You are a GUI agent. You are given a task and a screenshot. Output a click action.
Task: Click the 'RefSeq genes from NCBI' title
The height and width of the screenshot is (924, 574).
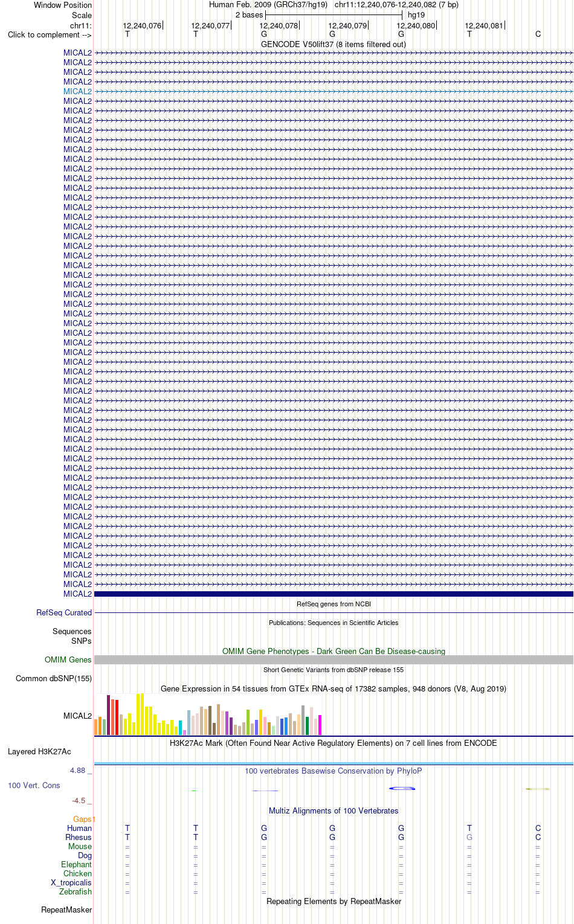point(334,604)
